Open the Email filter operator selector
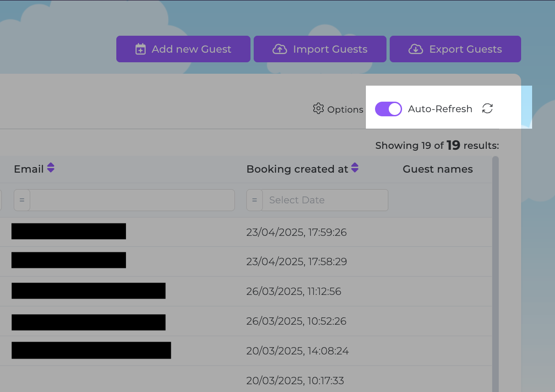This screenshot has height=392, width=555. tap(22, 200)
